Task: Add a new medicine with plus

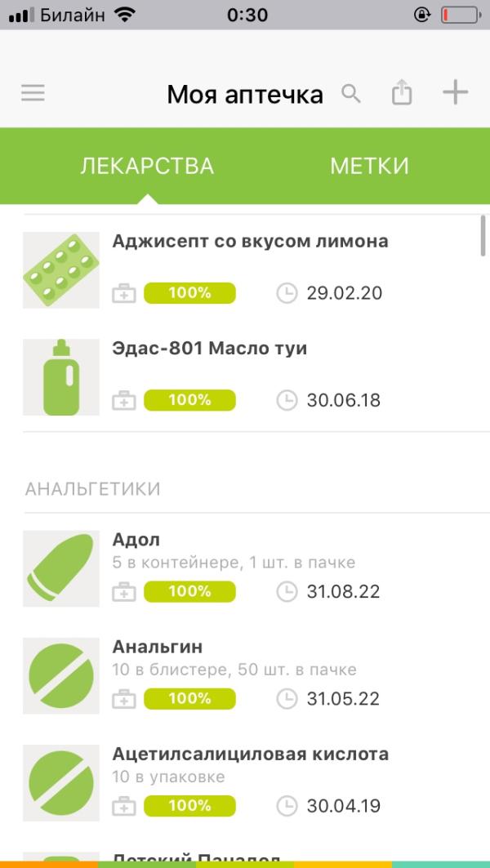Action: (x=455, y=92)
